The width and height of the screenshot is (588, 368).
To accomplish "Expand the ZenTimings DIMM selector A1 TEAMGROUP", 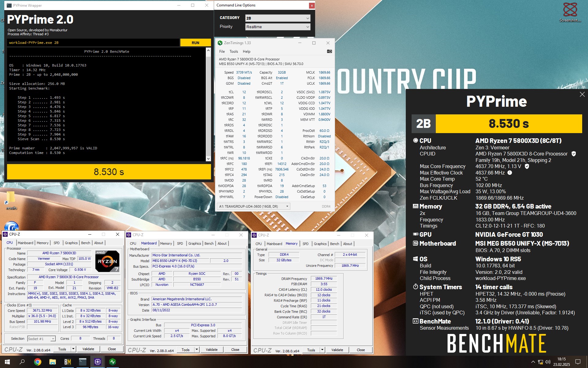I will (253, 206).
